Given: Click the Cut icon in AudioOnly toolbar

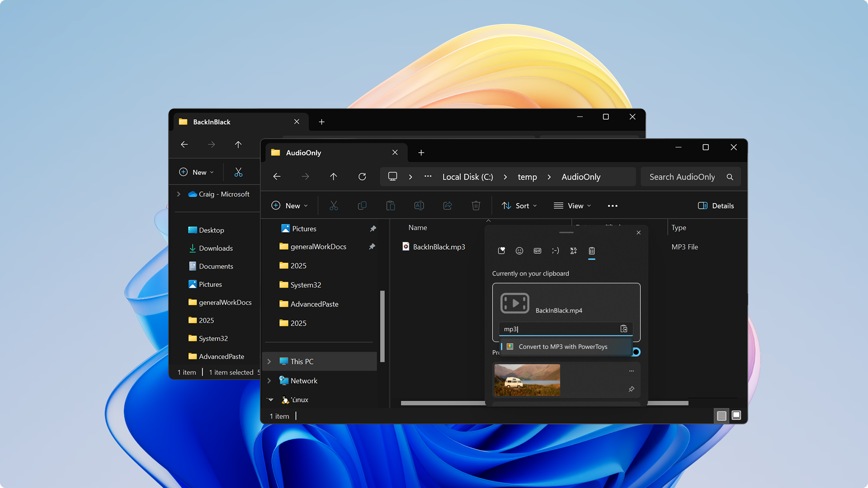Looking at the screenshot, I should pos(334,206).
